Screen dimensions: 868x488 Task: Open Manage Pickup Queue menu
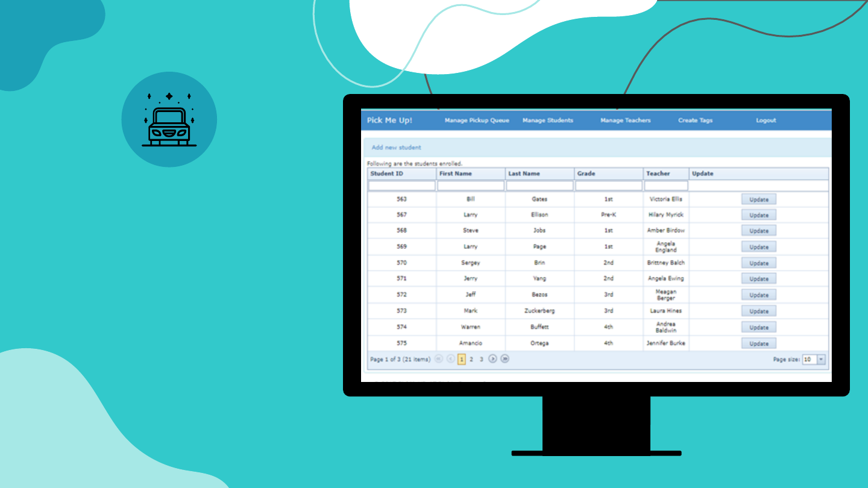pos(477,120)
